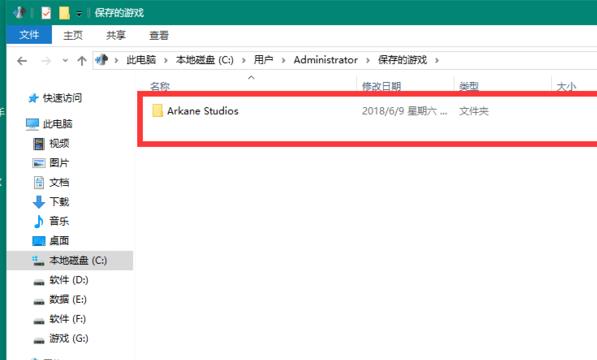Open the recent locations dropdown arrow
The width and height of the screenshot is (597, 360).
coord(65,60)
